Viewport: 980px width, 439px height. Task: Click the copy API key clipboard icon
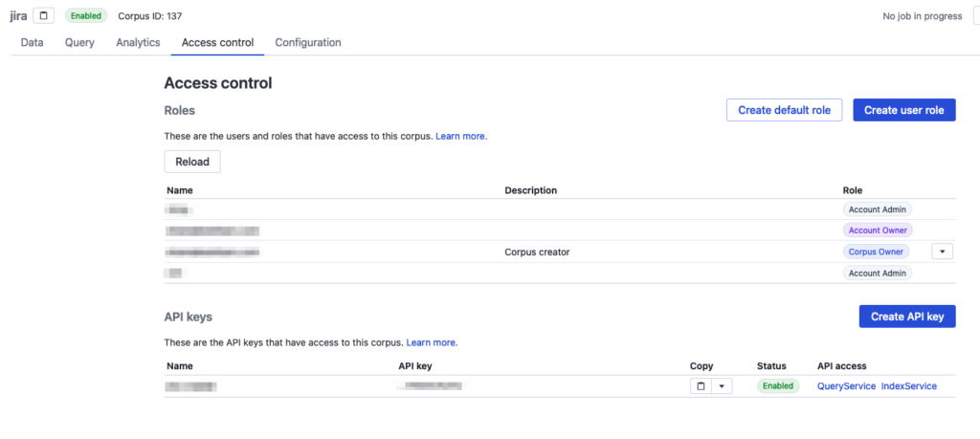pyautogui.click(x=700, y=386)
